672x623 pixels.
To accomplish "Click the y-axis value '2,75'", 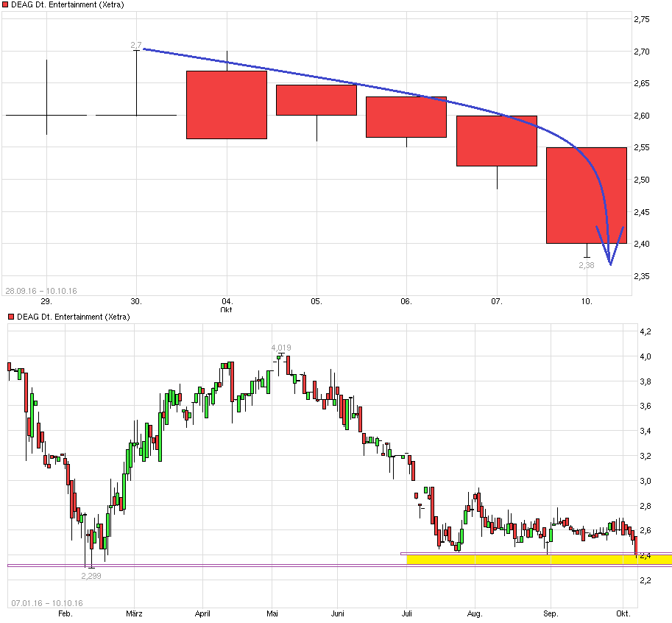I will [x=642, y=19].
